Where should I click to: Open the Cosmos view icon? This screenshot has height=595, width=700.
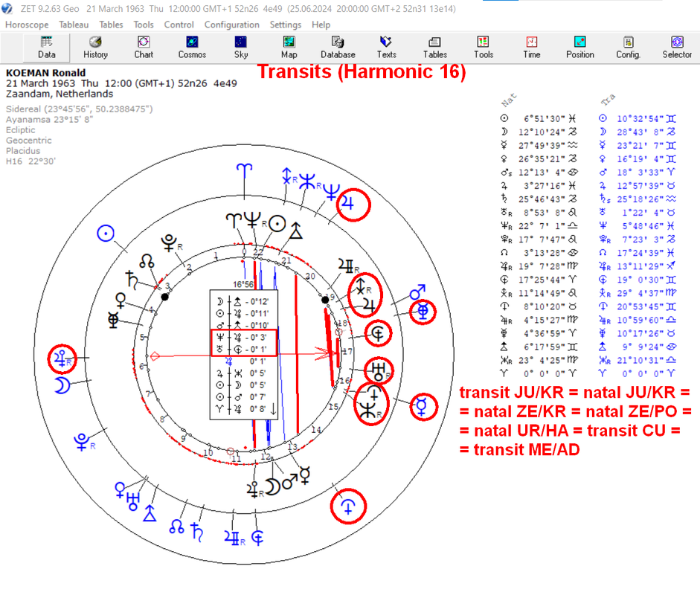tap(192, 48)
